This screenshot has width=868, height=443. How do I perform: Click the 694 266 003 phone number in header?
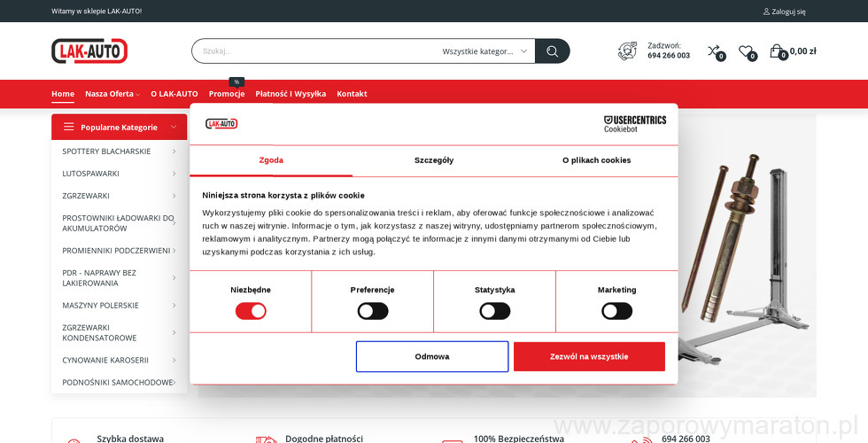[669, 55]
